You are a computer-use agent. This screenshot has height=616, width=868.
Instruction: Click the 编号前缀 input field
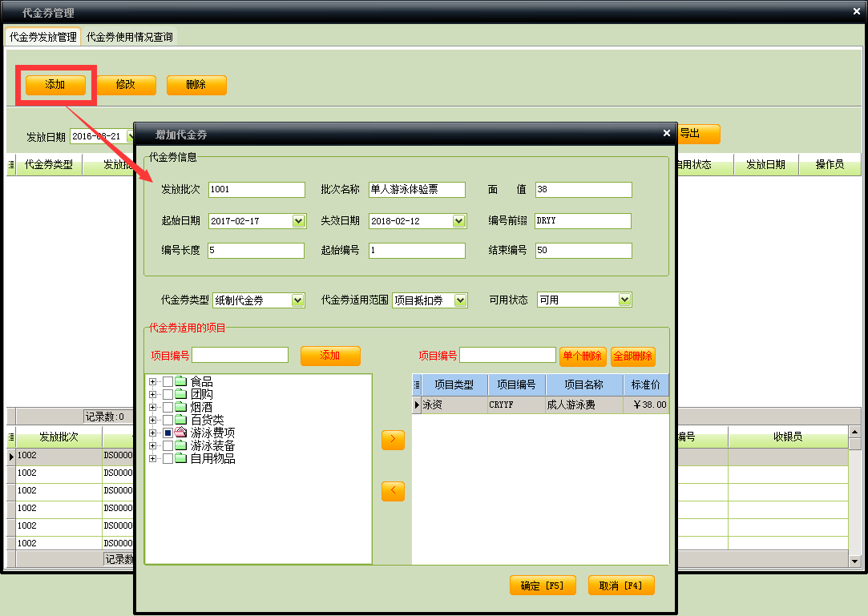(x=583, y=221)
